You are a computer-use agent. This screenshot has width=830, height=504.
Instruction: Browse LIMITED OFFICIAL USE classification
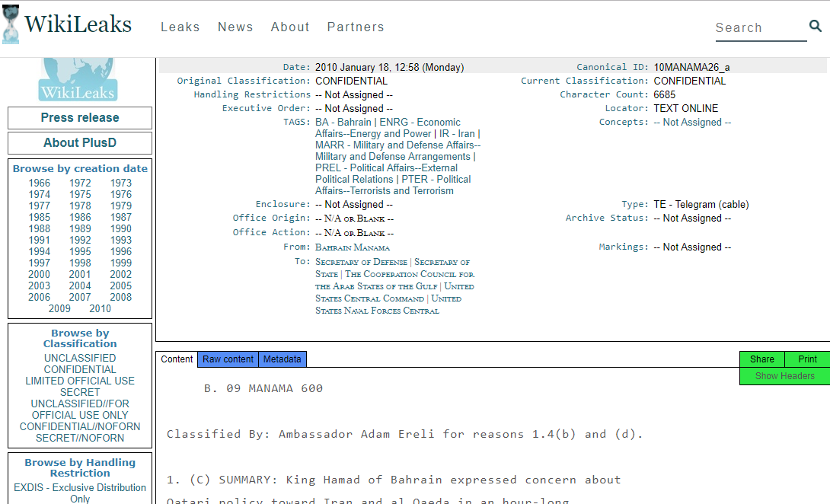80,381
